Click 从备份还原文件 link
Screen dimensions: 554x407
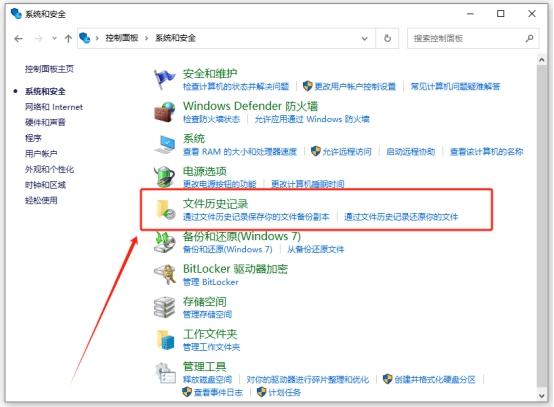(x=315, y=249)
